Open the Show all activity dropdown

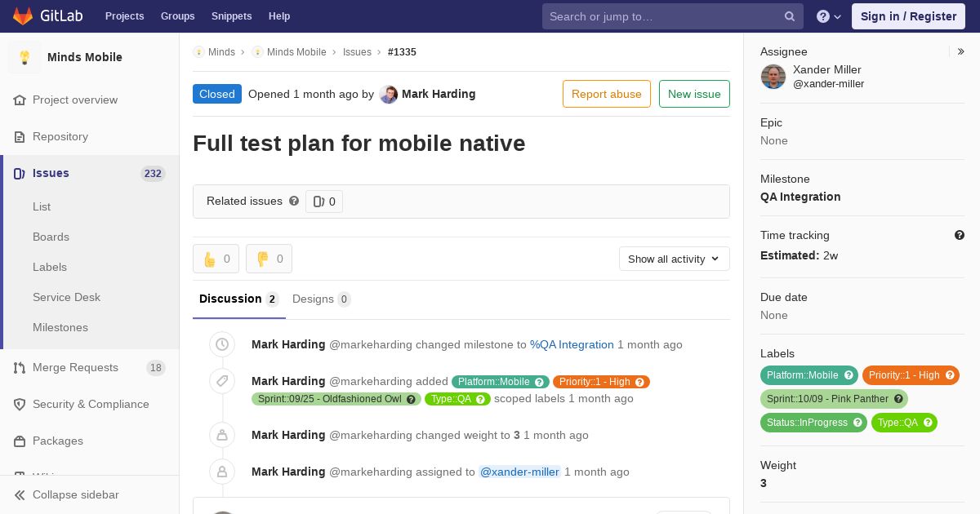tap(674, 259)
